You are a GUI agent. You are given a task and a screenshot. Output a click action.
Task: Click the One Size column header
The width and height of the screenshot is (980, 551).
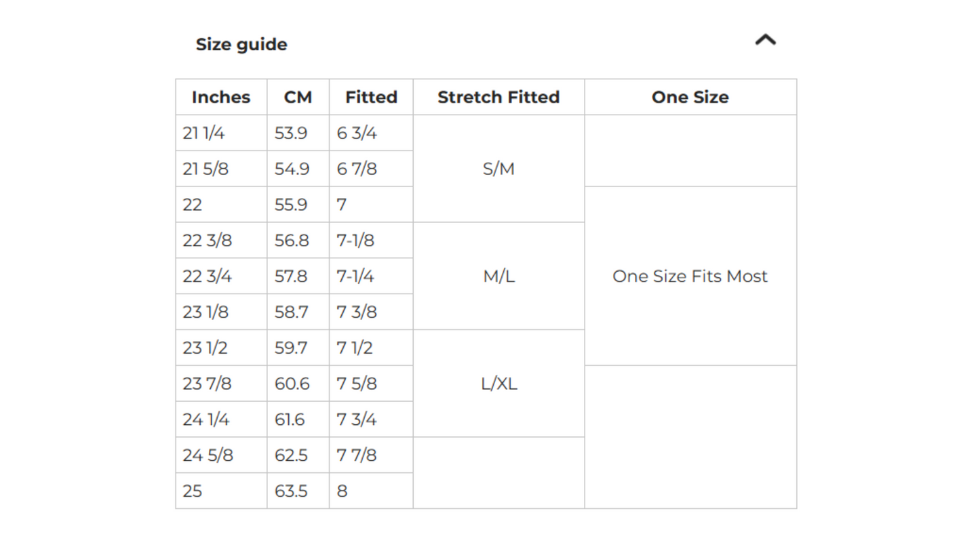click(x=690, y=98)
